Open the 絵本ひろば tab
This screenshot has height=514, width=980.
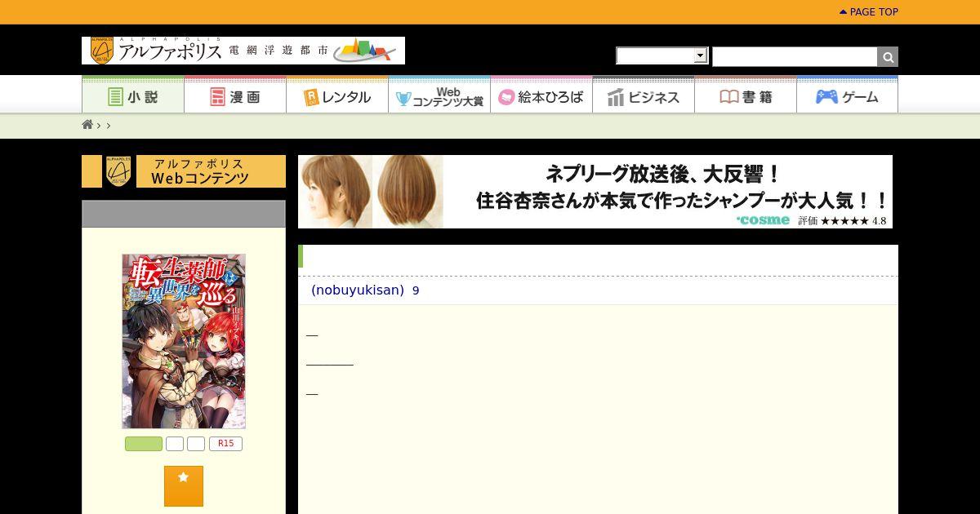(541, 96)
